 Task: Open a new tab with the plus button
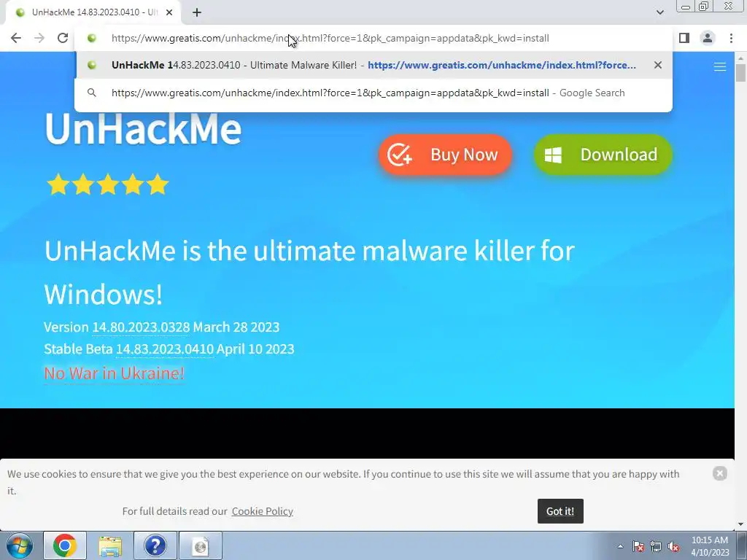pyautogui.click(x=197, y=12)
